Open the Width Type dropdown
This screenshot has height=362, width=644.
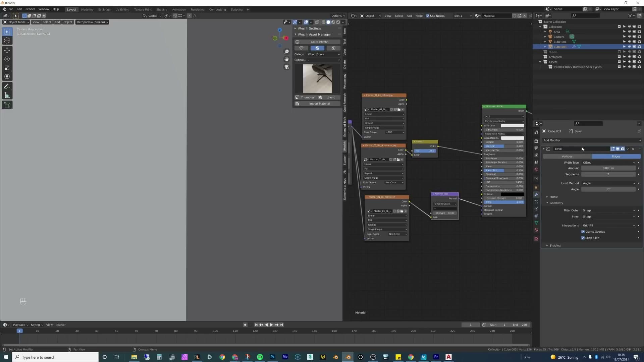[609, 163]
